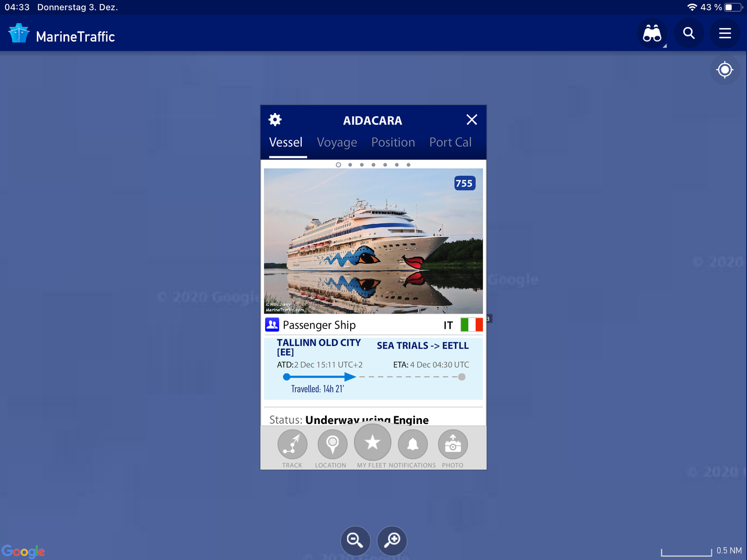Tap the Tallinn Old City departure port

click(318, 347)
